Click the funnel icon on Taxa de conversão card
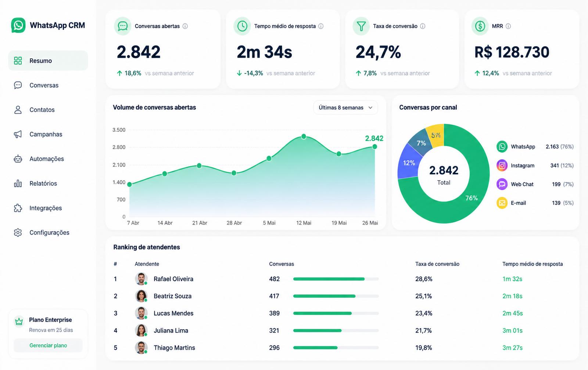 click(361, 26)
